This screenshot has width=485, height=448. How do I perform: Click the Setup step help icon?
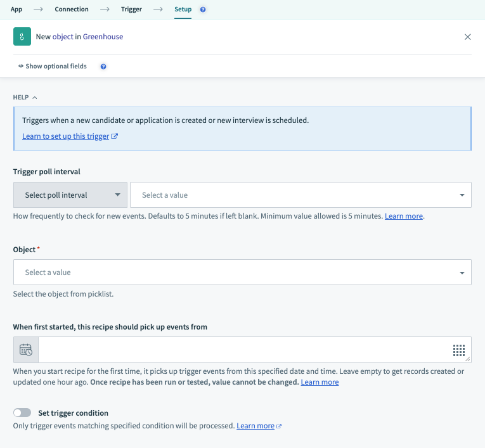point(203,10)
